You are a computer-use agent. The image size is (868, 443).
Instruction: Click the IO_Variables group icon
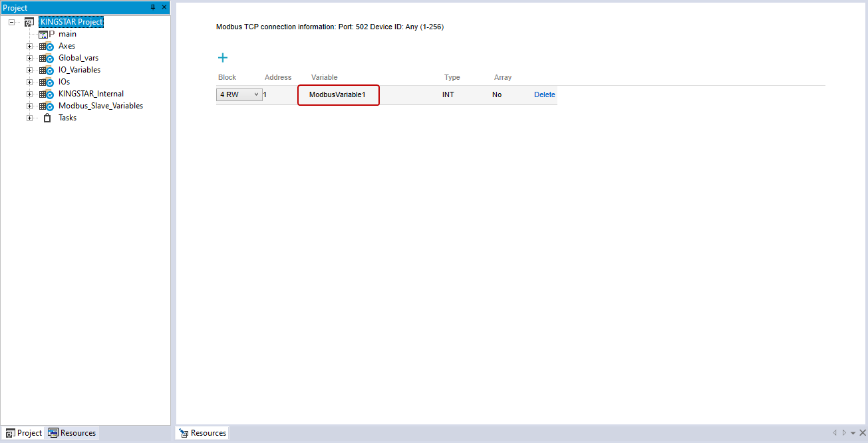(x=46, y=71)
